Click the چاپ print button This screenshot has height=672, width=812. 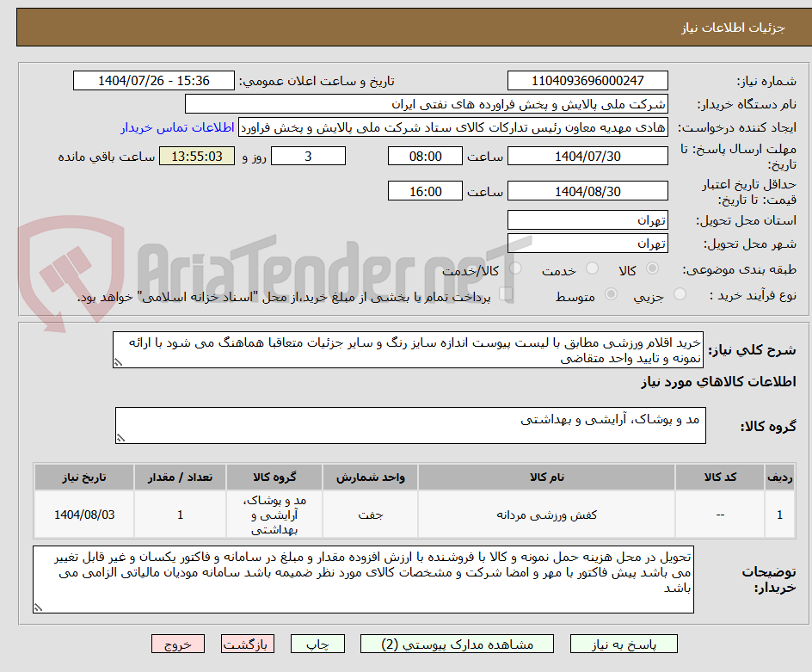(x=317, y=644)
